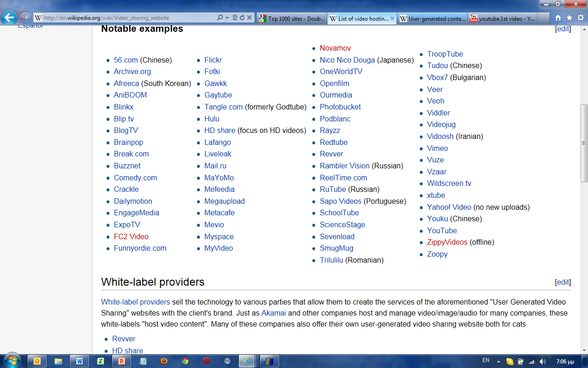Edit the White-label providers section
The image size is (588, 368).
pyautogui.click(x=563, y=282)
